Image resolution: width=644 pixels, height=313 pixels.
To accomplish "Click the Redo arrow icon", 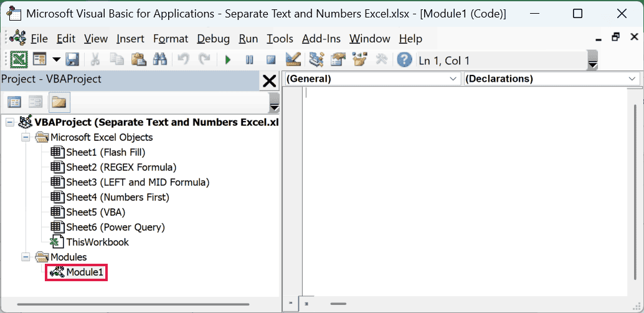I will click(x=204, y=60).
